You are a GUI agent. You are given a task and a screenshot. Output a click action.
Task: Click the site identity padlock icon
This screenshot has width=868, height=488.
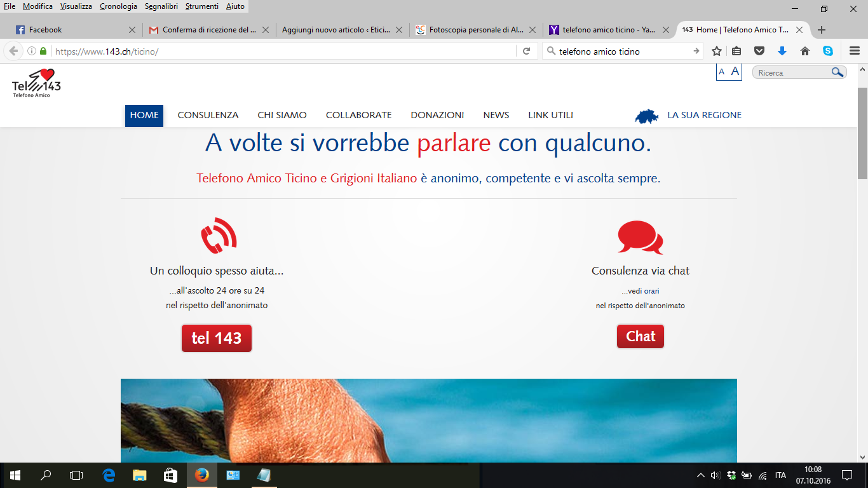(43, 51)
